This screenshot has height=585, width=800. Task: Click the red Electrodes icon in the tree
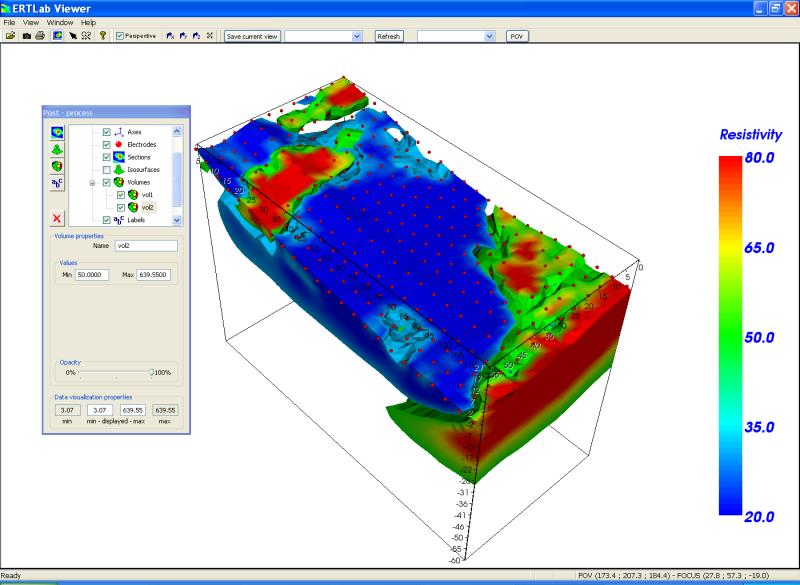coord(119,144)
